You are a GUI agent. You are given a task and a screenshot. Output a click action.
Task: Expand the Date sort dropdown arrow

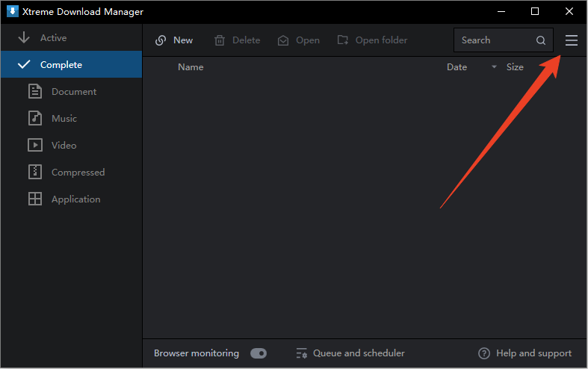(494, 67)
